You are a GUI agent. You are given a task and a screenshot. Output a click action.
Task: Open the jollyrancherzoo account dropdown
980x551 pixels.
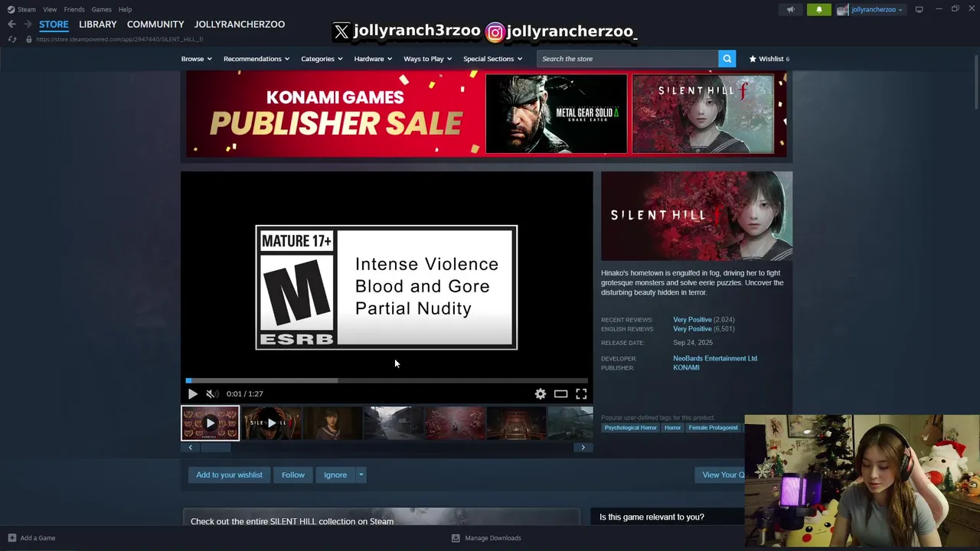[x=876, y=9]
